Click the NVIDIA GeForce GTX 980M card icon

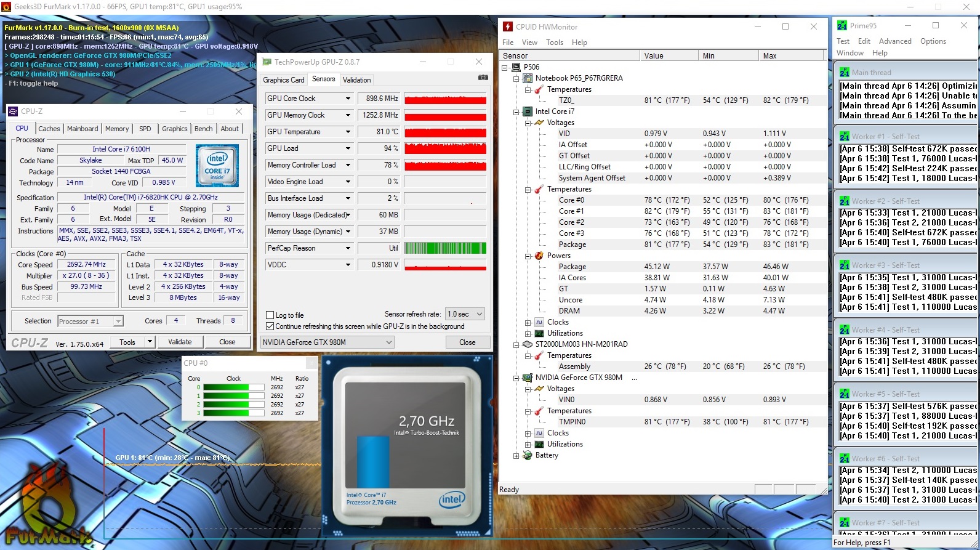click(x=528, y=378)
